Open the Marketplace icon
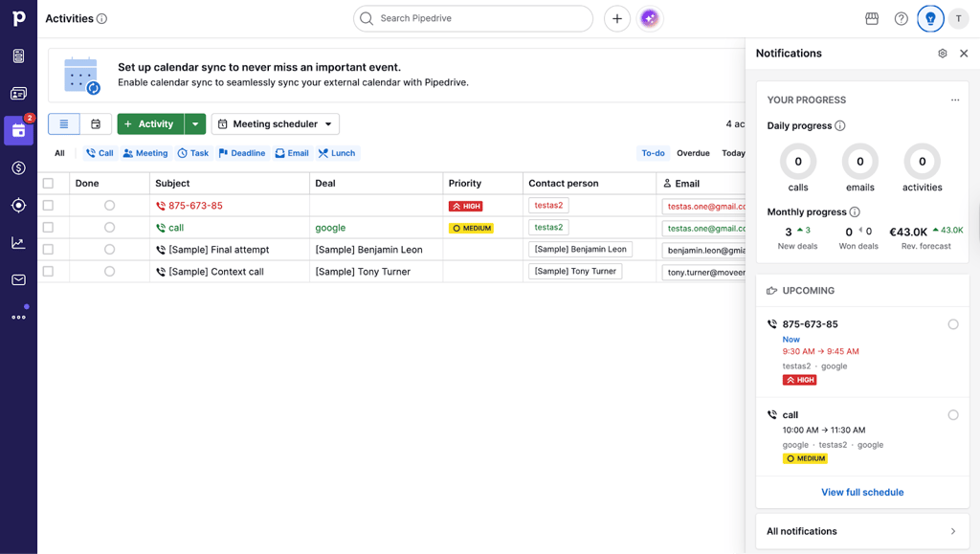This screenshot has height=554, width=980. [872, 19]
